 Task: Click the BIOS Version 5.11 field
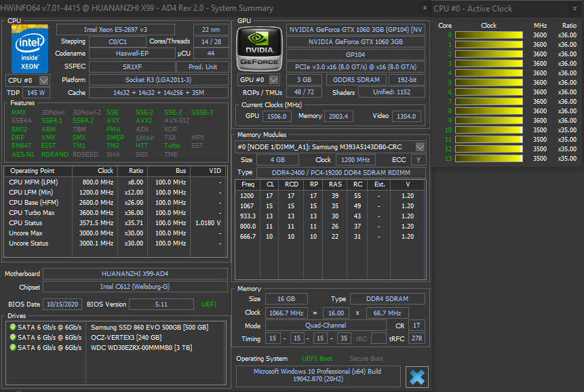tap(161, 304)
